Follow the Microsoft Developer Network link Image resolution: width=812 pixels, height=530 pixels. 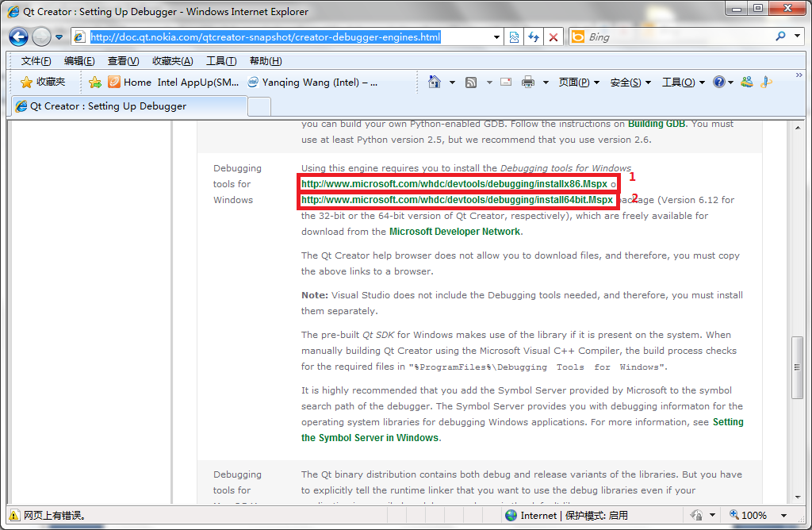pyautogui.click(x=454, y=232)
